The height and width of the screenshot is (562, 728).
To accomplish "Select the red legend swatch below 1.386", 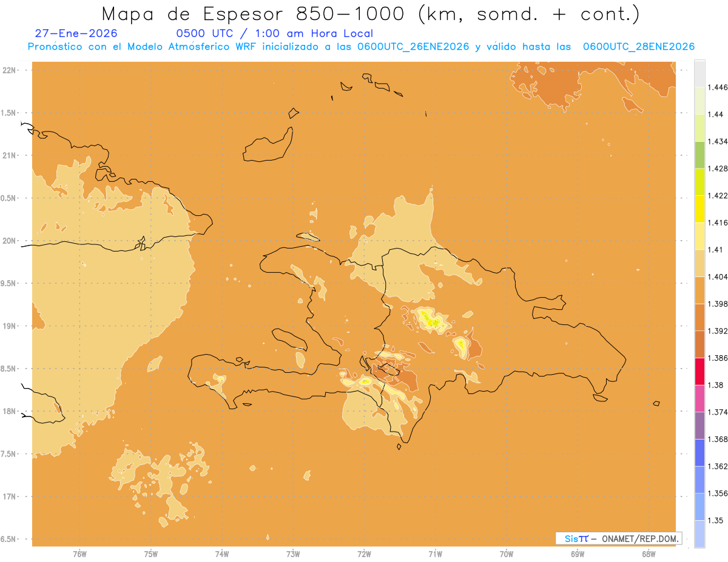I will click(699, 371).
